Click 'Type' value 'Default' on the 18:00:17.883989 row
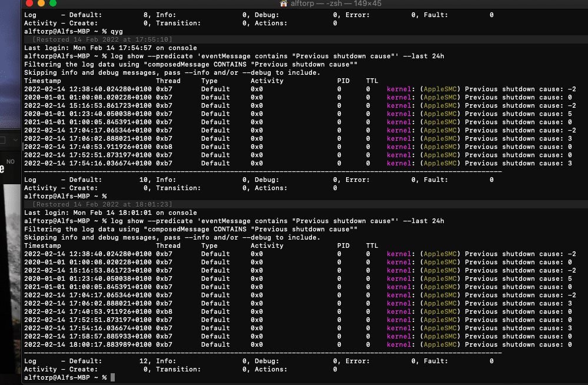Viewport: 588px width, 385px height. (x=215, y=344)
